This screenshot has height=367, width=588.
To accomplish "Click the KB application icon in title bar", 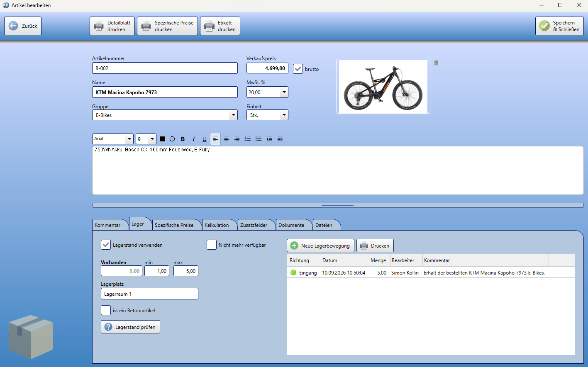I will tap(6, 5).
